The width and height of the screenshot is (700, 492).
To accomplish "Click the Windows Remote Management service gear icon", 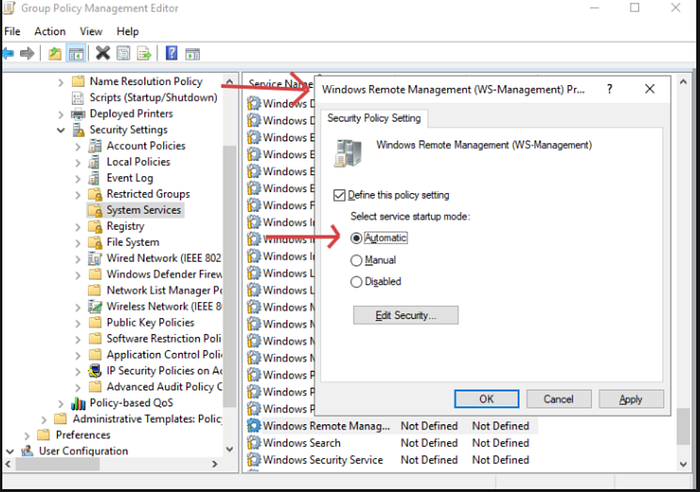I will pyautogui.click(x=254, y=426).
